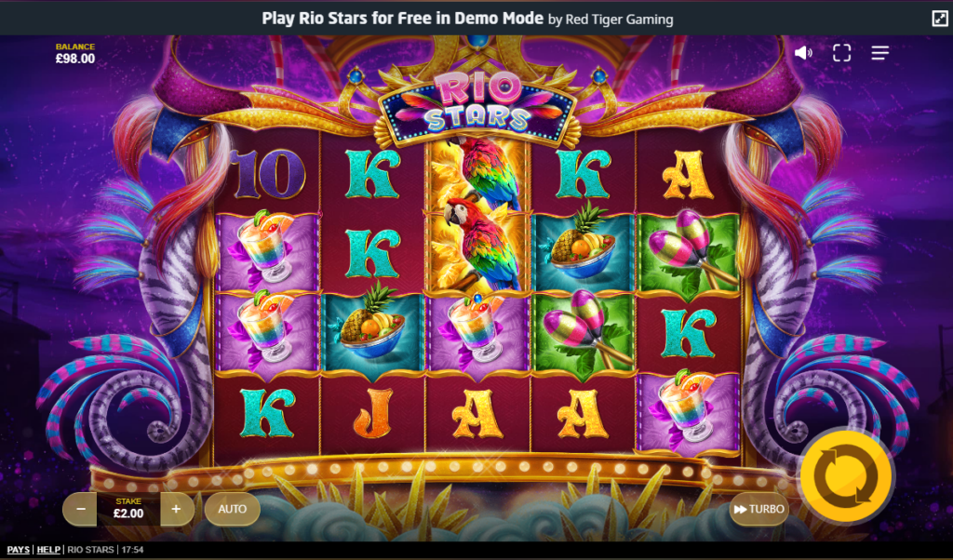This screenshot has width=953, height=560.
Task: Click the Rio Stars logo
Action: click(477, 106)
